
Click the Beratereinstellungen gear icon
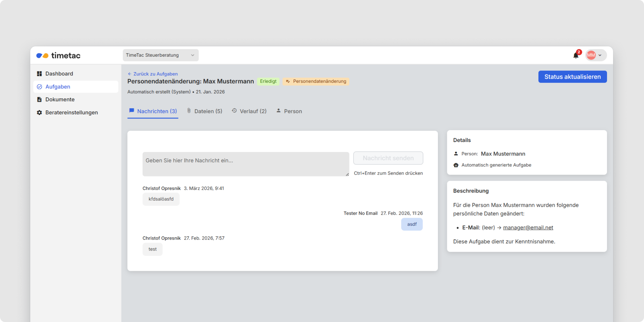(39, 112)
